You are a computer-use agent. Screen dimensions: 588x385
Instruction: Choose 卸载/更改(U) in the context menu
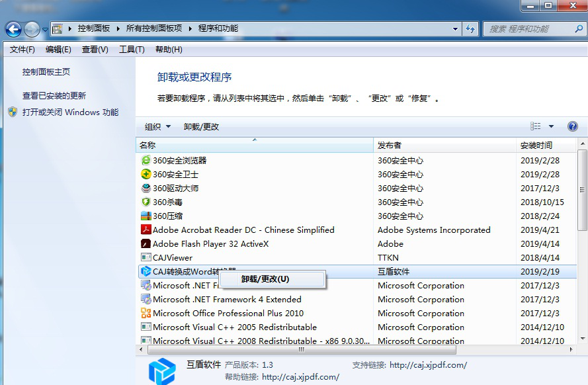tap(265, 279)
